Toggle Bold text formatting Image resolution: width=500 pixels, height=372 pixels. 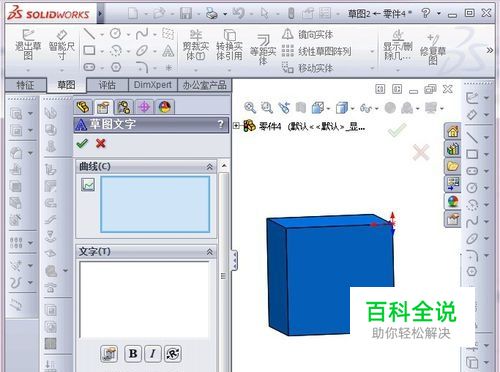point(133,354)
